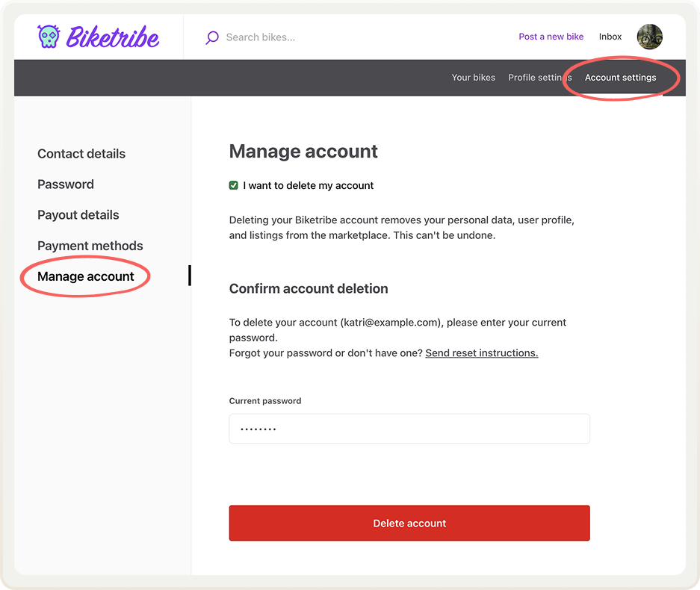Open Payment methods settings
The width and height of the screenshot is (700, 590).
pos(90,246)
